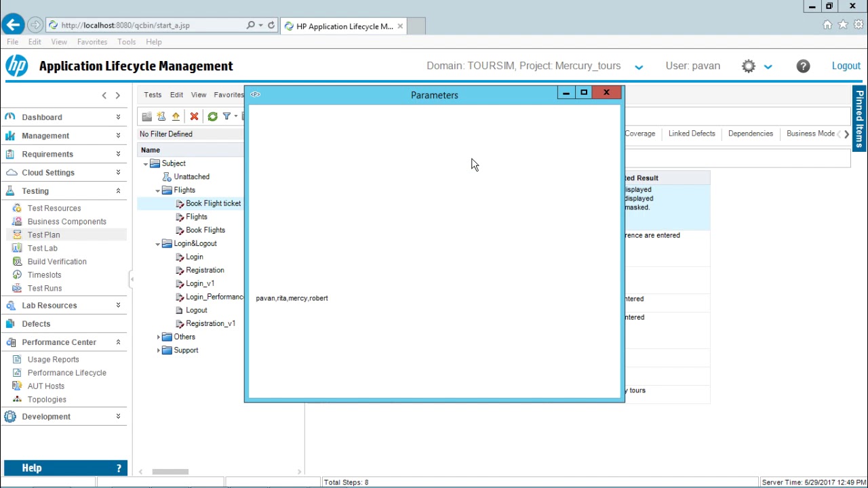Open Business Components module

tap(66, 222)
